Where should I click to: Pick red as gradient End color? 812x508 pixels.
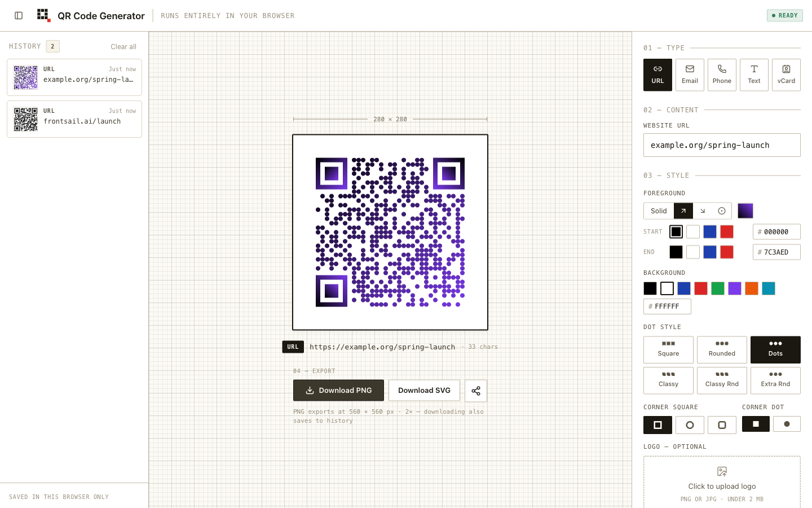[x=727, y=252]
